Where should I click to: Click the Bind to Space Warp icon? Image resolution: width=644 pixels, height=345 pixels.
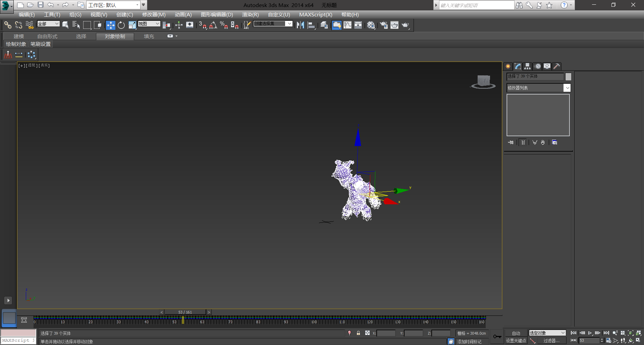[30, 25]
